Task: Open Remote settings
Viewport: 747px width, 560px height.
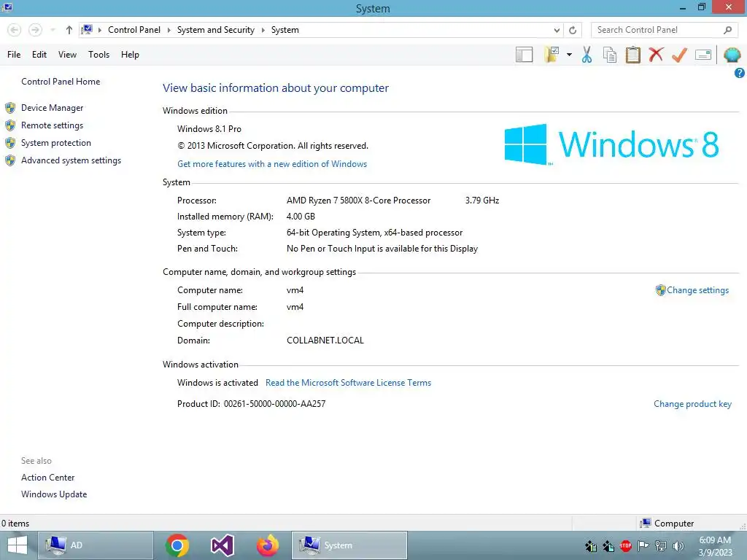Action: click(x=52, y=125)
